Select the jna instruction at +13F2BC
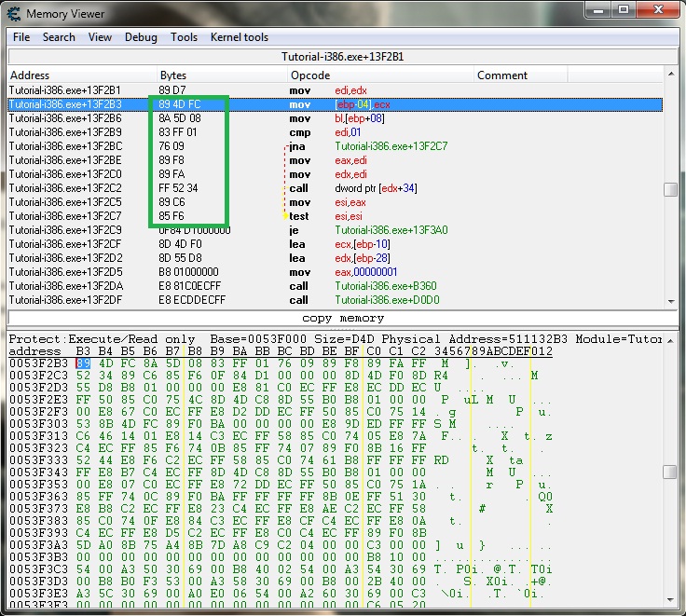 tap(336, 146)
